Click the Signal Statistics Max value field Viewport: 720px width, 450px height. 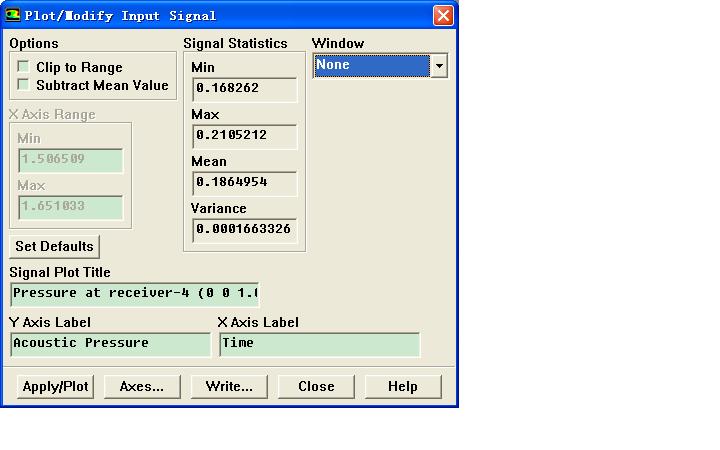(244, 136)
